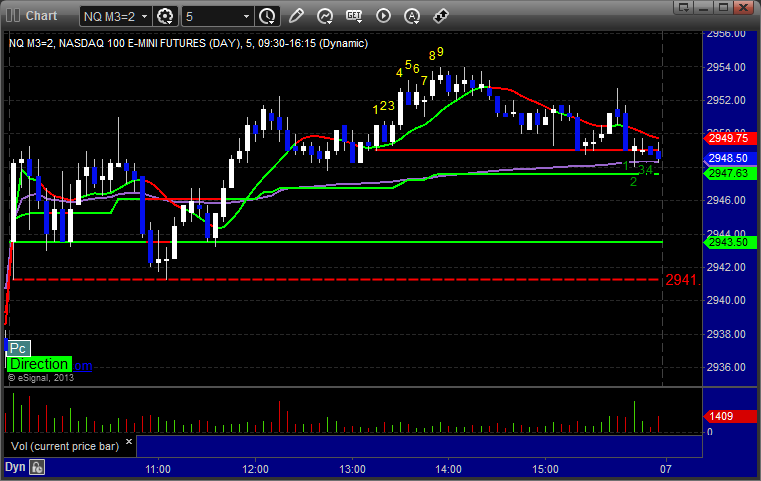This screenshot has height=481, width=761.
Task: Click the red 2949.75 price tag
Action: pyautogui.click(x=729, y=138)
